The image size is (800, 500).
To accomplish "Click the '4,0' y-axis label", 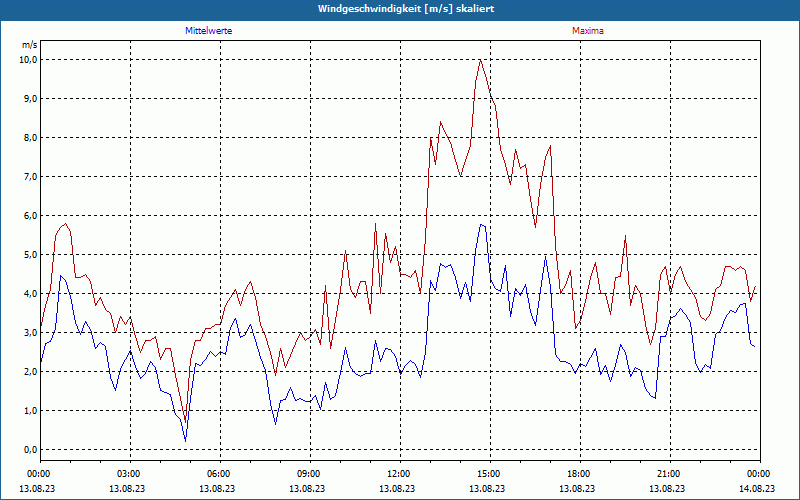I will click(x=31, y=294).
